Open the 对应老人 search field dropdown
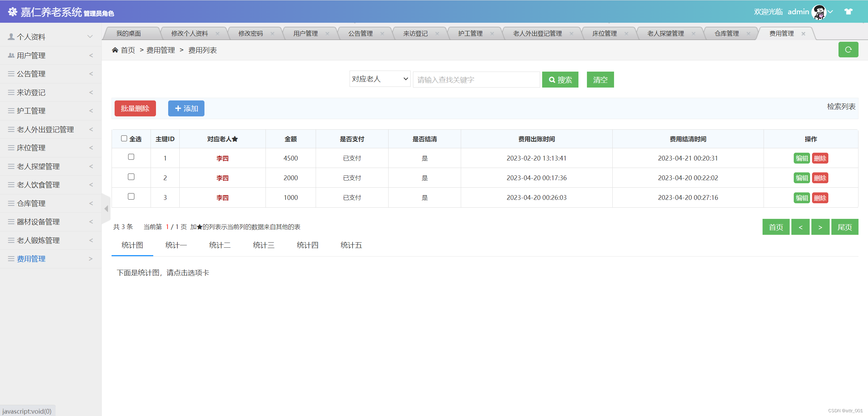 (380, 79)
